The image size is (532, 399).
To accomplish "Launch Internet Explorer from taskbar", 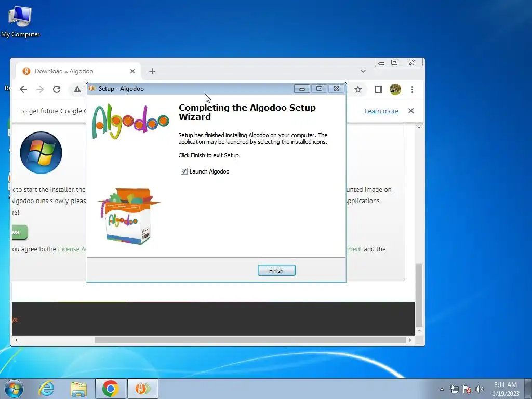I will [x=46, y=389].
